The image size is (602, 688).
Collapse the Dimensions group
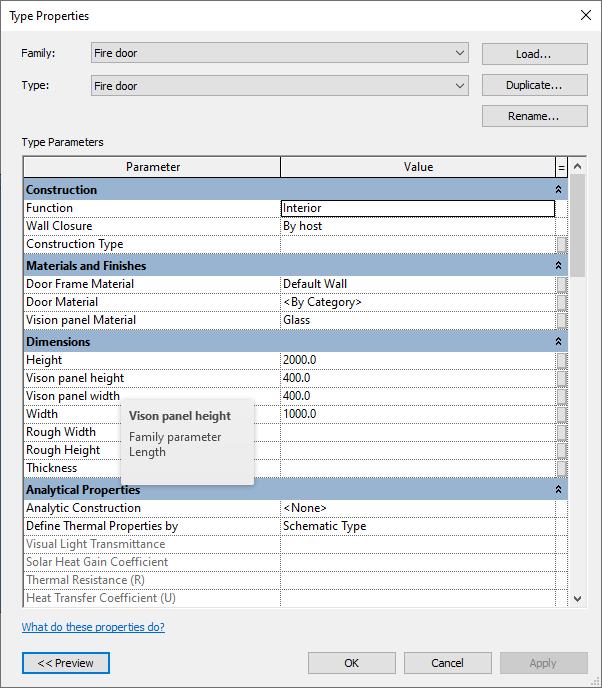point(558,341)
